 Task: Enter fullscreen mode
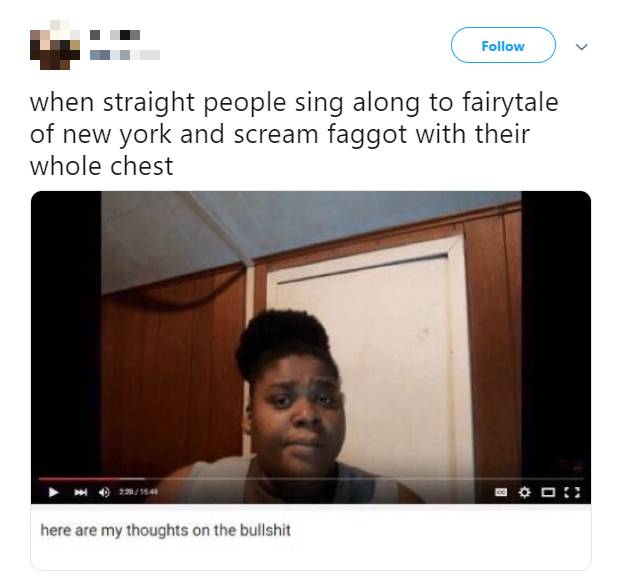point(572,492)
